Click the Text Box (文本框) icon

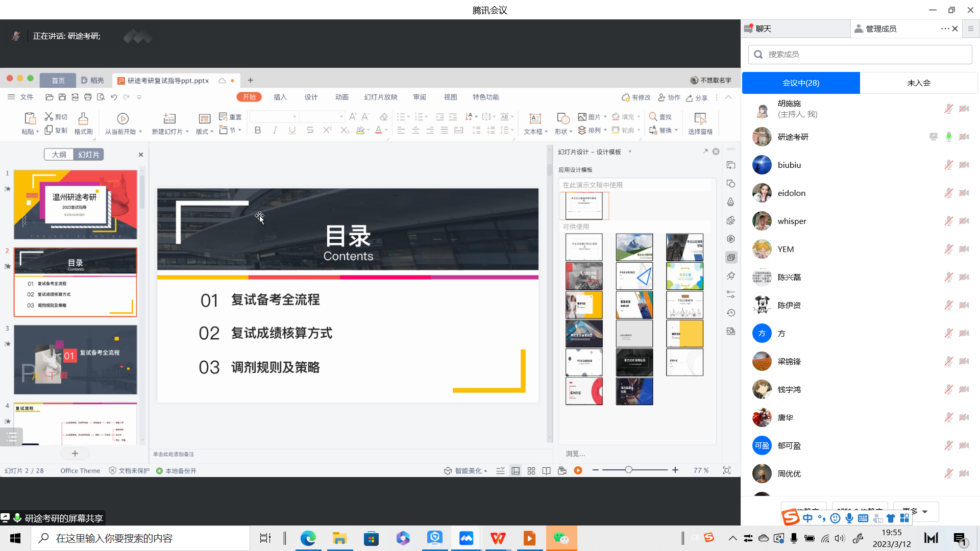point(535,119)
